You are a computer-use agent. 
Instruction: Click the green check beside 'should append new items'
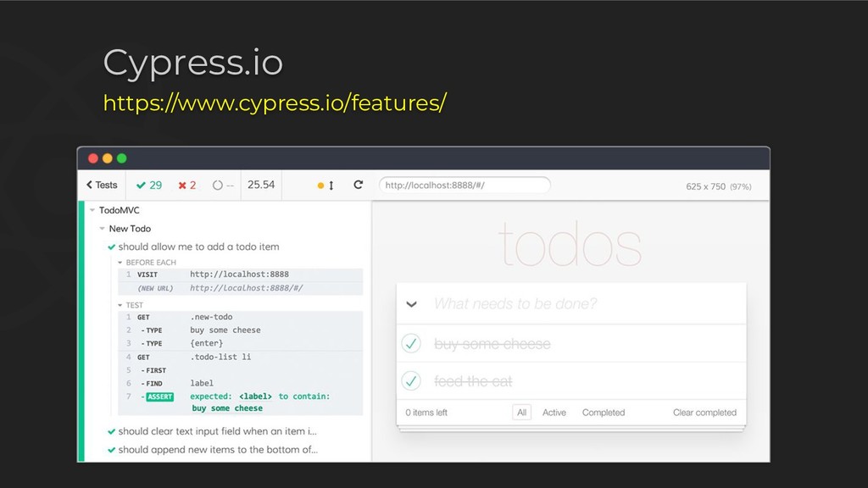pyautogui.click(x=111, y=450)
